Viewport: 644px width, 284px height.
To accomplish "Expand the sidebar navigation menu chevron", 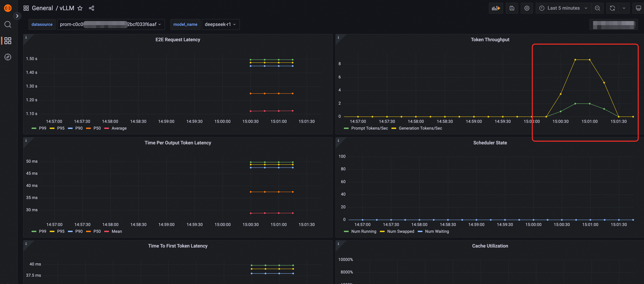I will [x=17, y=16].
